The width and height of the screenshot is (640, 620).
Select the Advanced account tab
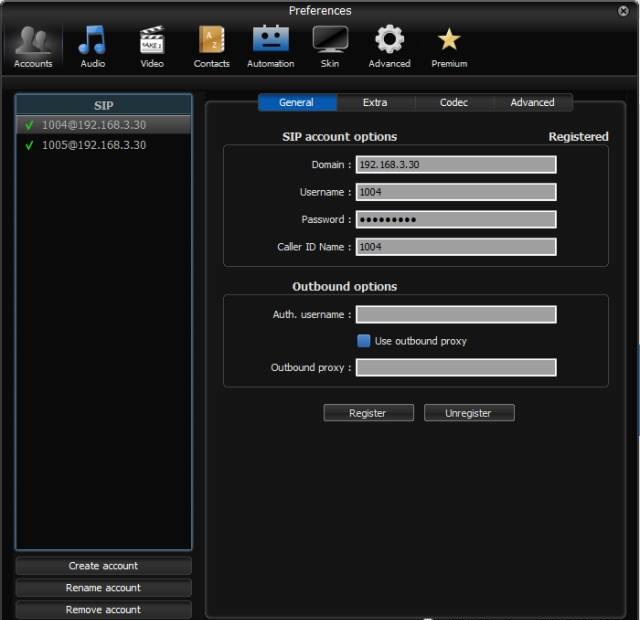click(x=532, y=102)
